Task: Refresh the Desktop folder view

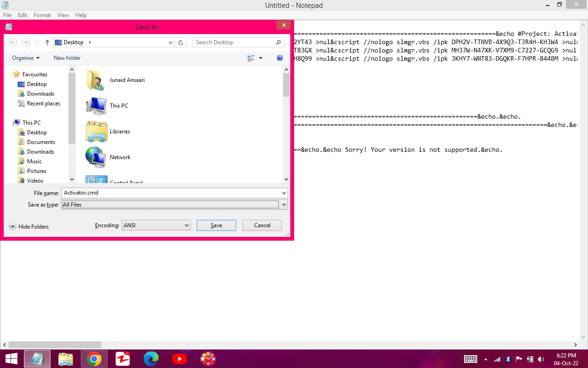Action: [181, 42]
